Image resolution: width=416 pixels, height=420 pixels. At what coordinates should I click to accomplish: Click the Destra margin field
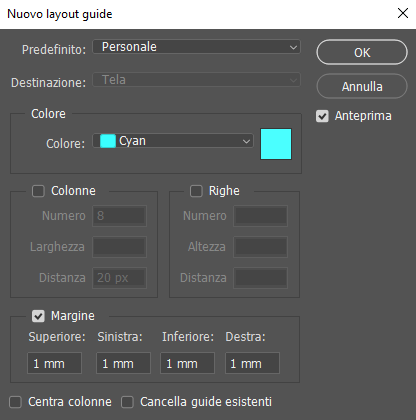252,363
